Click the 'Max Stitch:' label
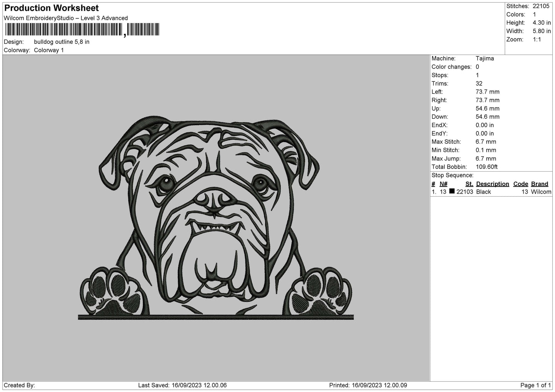 (x=446, y=142)
